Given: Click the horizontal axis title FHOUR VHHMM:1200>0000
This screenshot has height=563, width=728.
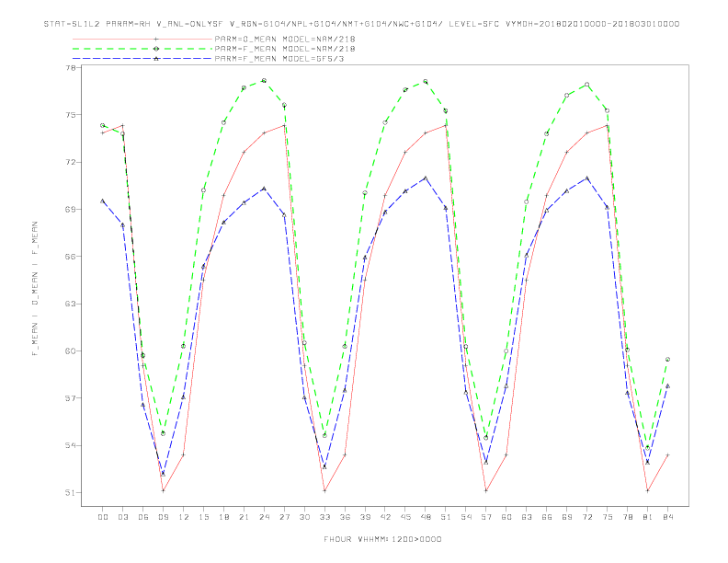Looking at the screenshot, I should [x=382, y=539].
